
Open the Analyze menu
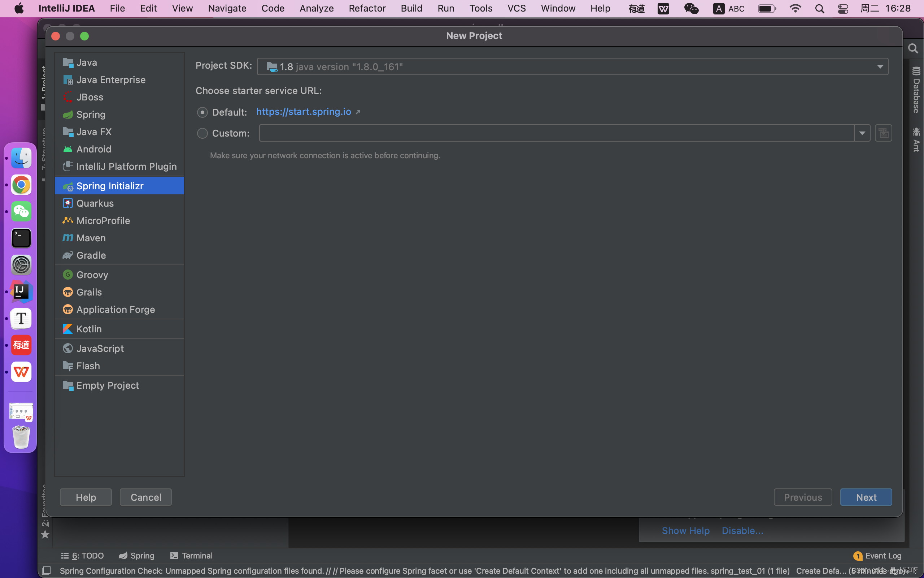pyautogui.click(x=317, y=8)
